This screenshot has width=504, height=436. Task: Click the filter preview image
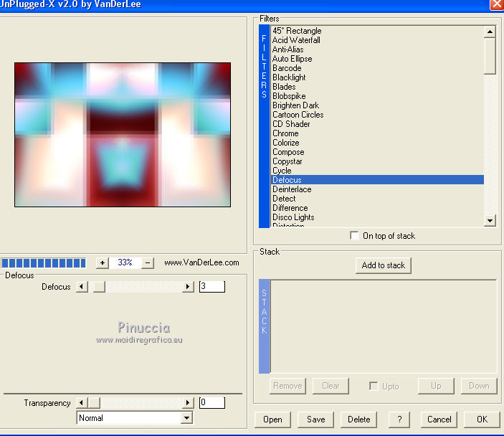pos(123,135)
